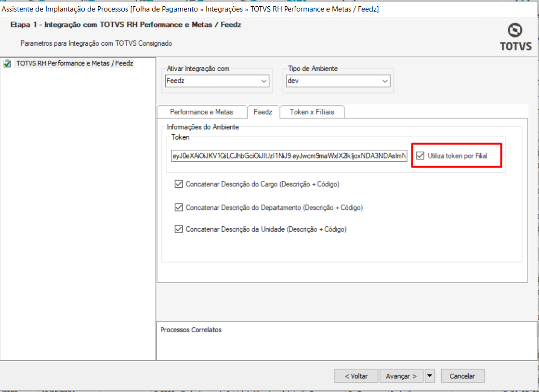
Task: Open the Token x Filiais tab
Action: tap(312, 112)
